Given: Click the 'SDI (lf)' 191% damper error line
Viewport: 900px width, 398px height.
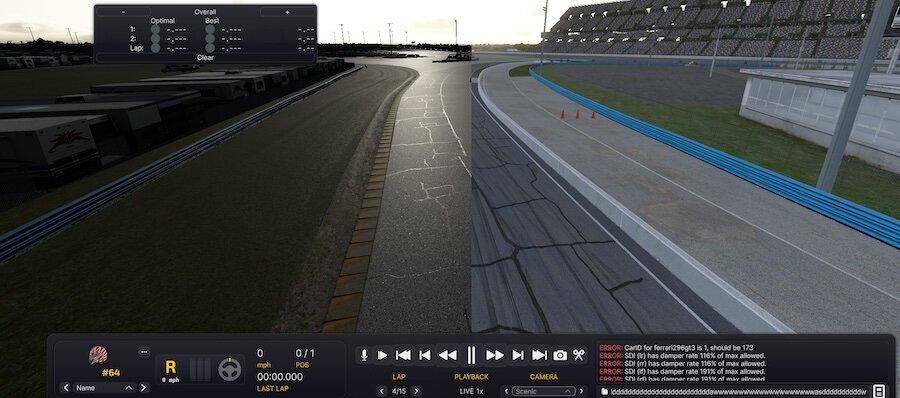Looking at the screenshot, I should pyautogui.click(x=682, y=371).
